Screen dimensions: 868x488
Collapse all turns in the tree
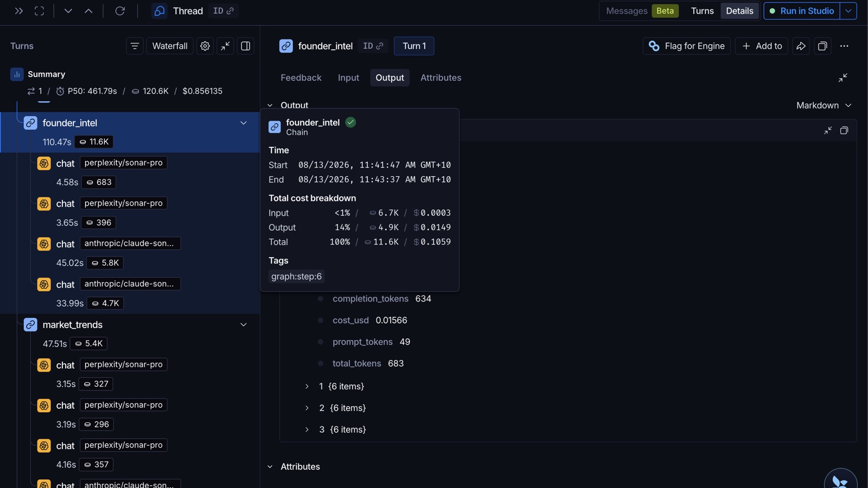[225, 46]
